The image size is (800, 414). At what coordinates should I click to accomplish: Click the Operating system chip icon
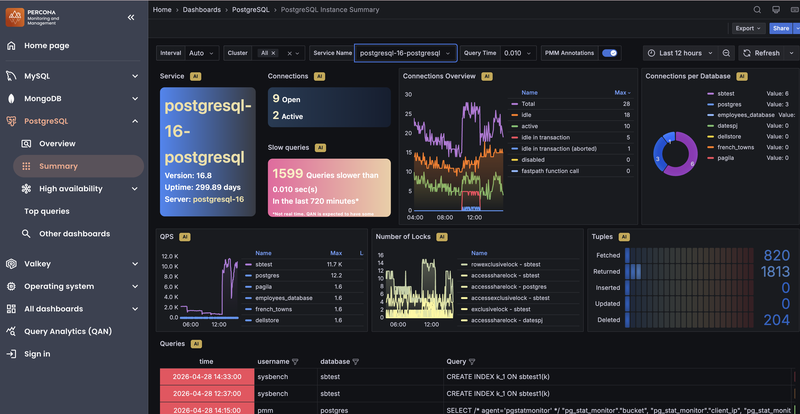coord(11,286)
